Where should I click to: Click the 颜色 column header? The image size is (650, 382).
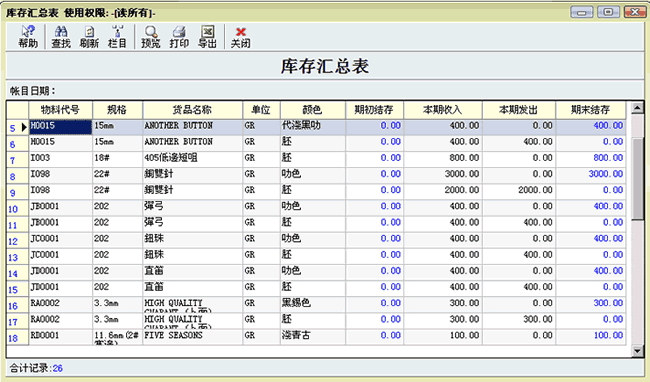pyautogui.click(x=313, y=110)
